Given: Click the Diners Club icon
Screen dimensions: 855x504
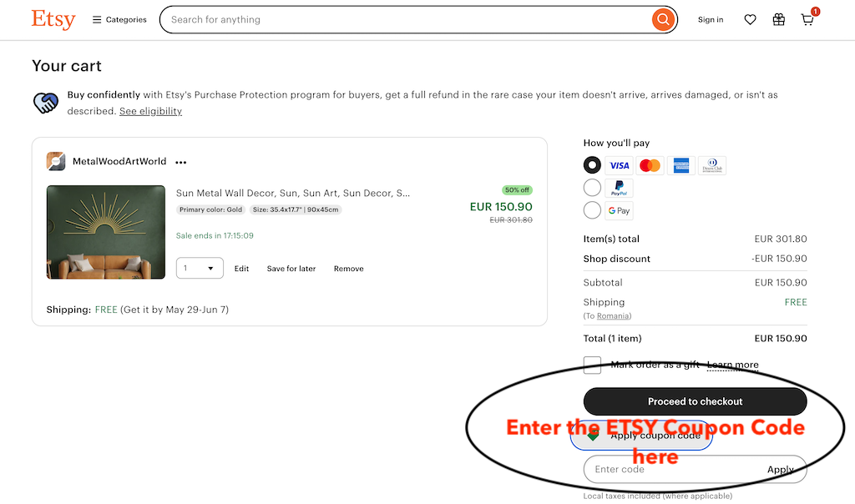Looking at the screenshot, I should [x=712, y=166].
